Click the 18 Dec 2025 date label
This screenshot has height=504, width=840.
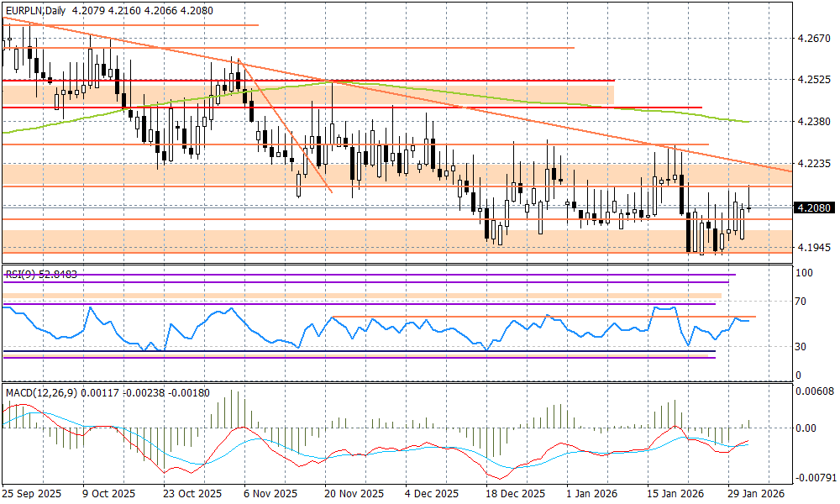514,494
